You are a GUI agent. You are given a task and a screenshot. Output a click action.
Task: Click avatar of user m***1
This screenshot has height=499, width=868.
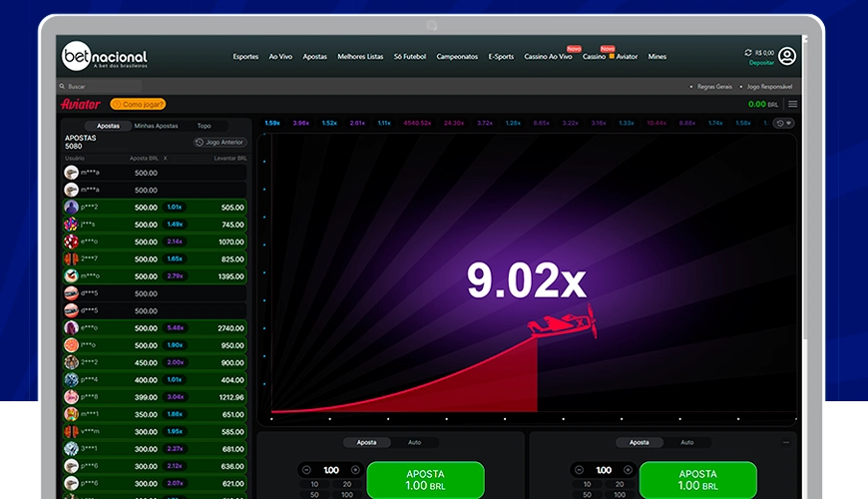point(71,414)
